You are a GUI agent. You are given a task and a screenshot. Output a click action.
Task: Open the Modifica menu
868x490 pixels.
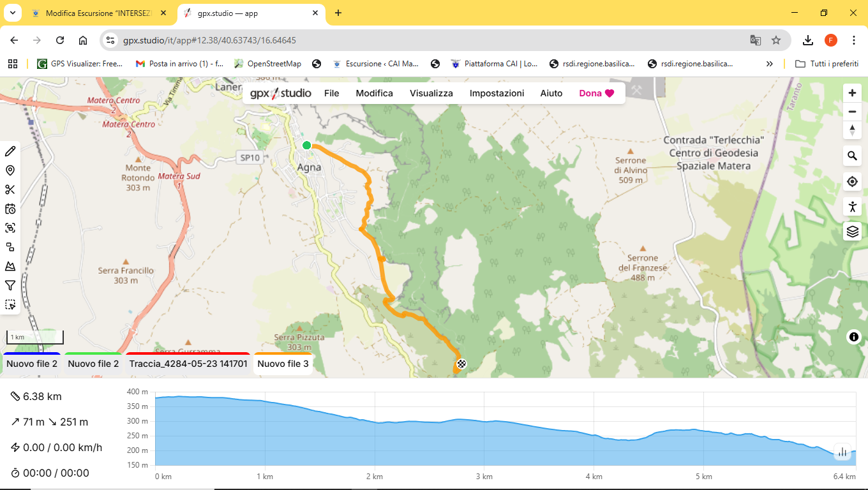coord(375,93)
